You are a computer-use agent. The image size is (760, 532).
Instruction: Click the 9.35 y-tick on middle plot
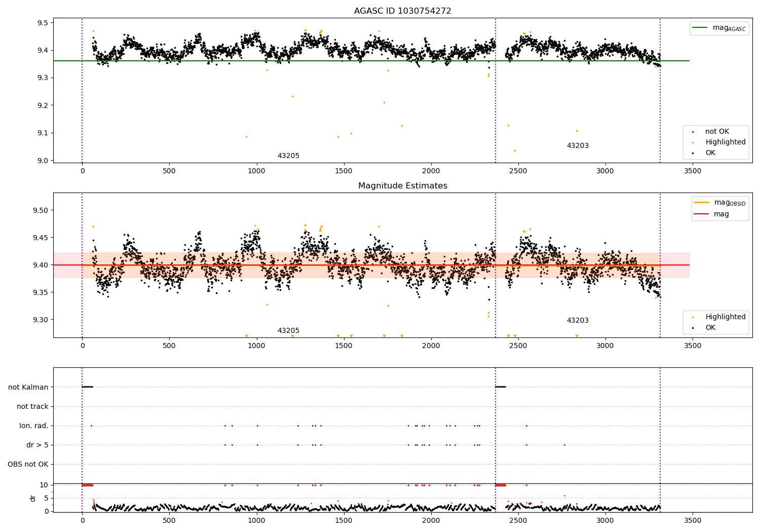pyautogui.click(x=41, y=292)
